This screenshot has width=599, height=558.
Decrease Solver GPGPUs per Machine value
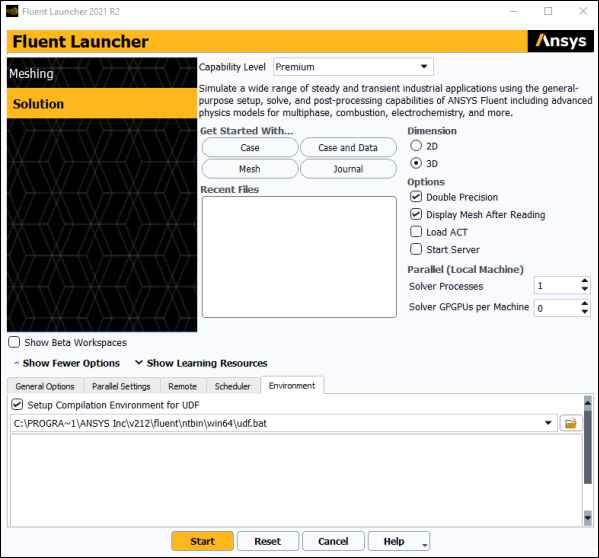(x=584, y=312)
